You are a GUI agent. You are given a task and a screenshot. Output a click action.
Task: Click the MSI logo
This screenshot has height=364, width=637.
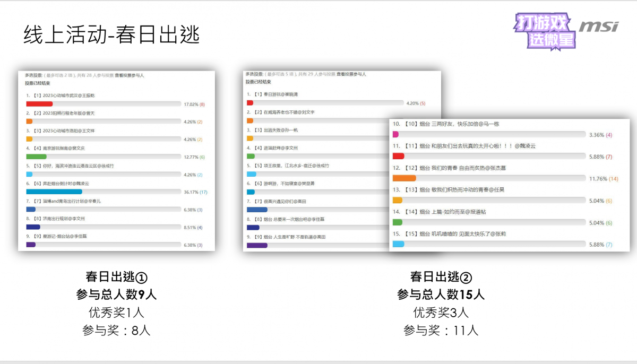click(598, 27)
